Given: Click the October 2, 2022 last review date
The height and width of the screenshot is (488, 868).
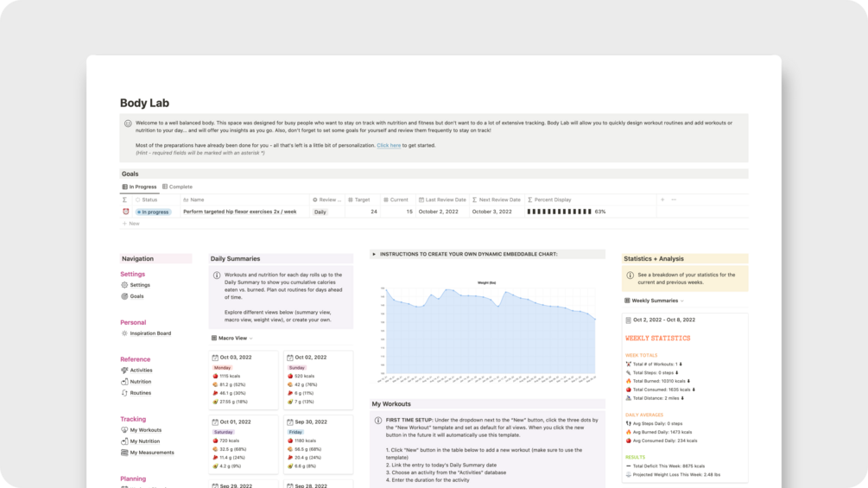Looking at the screenshot, I should pyautogui.click(x=438, y=212).
